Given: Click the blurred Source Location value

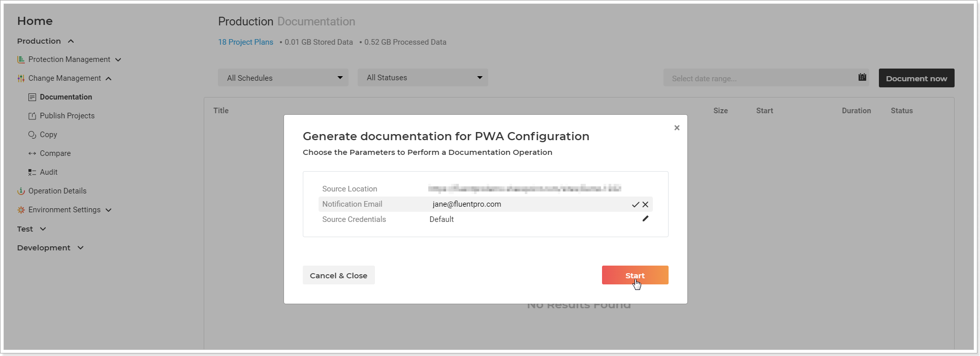Looking at the screenshot, I should pyautogui.click(x=524, y=189).
